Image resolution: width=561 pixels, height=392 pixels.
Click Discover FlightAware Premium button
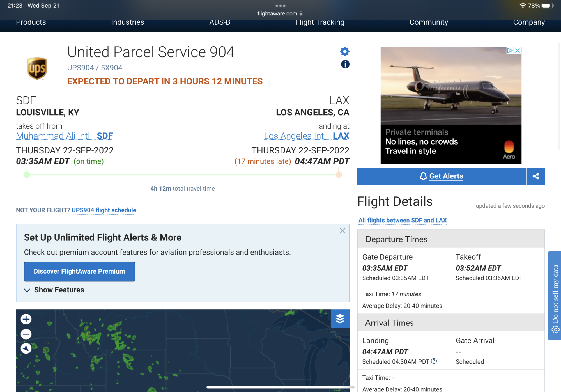coord(79,271)
